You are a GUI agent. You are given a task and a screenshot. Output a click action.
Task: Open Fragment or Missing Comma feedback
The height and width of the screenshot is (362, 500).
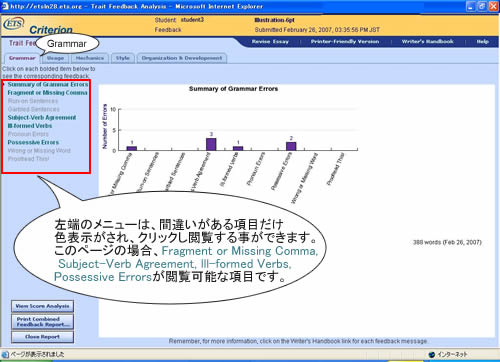pyautogui.click(x=47, y=93)
